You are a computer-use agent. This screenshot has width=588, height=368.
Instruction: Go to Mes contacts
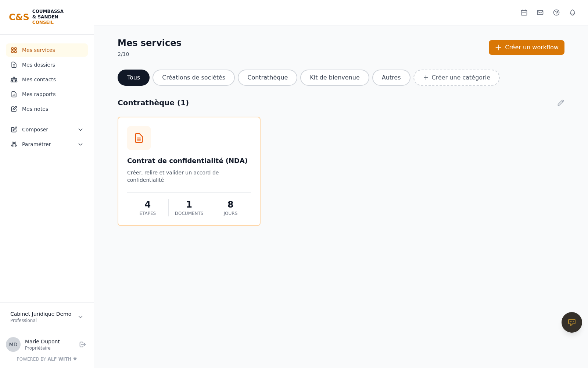47,79
